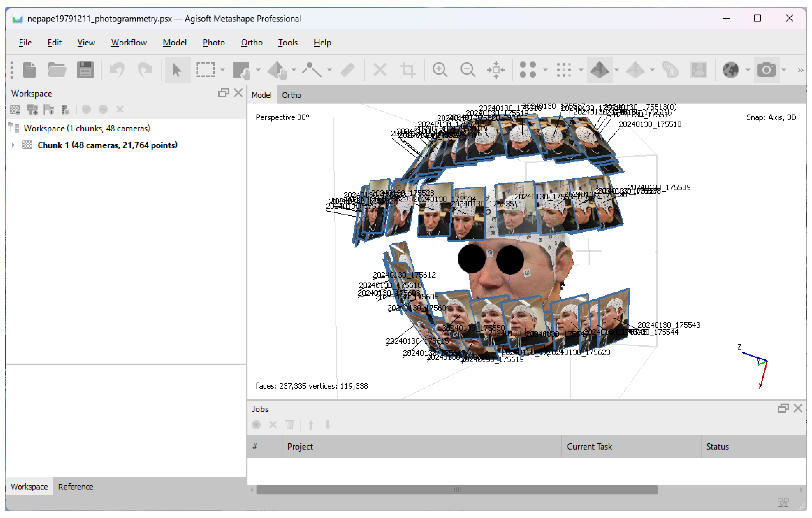Screen dimensions: 812x518
Task: Toggle the tie Point Cloud display
Action: click(x=528, y=70)
